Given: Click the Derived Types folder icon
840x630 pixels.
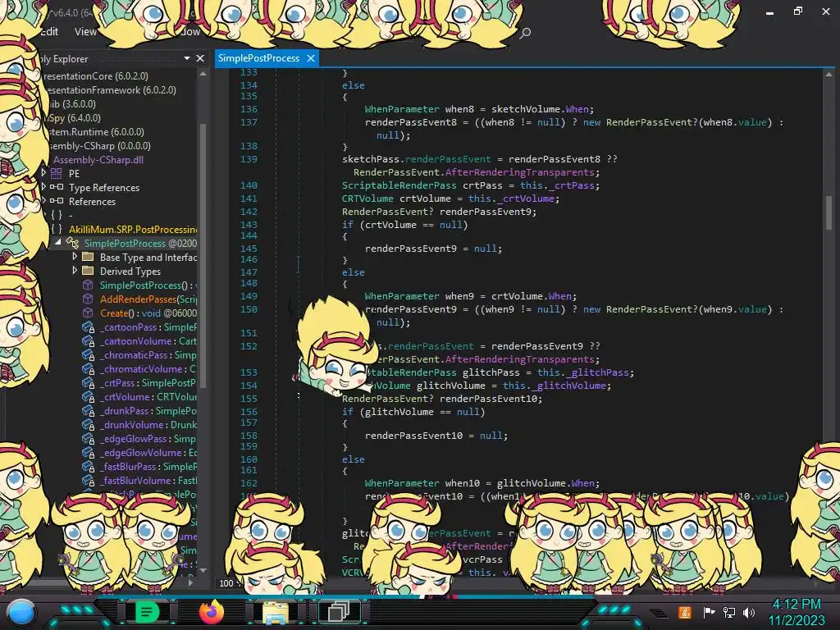Looking at the screenshot, I should coord(88,271).
